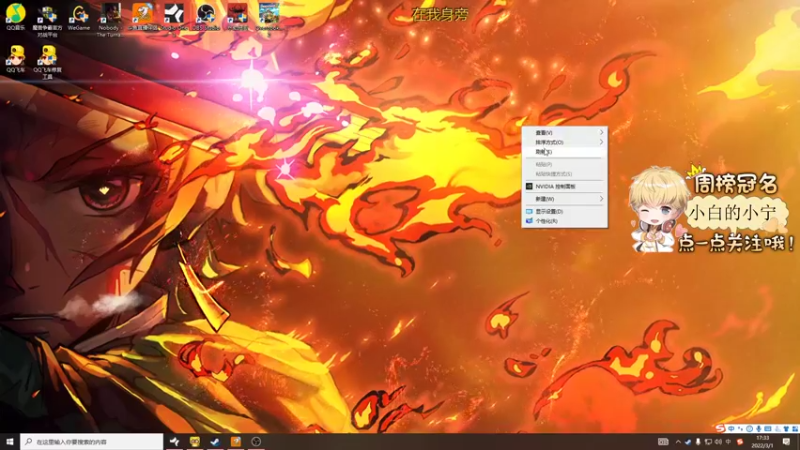This screenshot has width=800, height=450.
Task: Select the Studio One desktop shortcut
Action: point(174,16)
